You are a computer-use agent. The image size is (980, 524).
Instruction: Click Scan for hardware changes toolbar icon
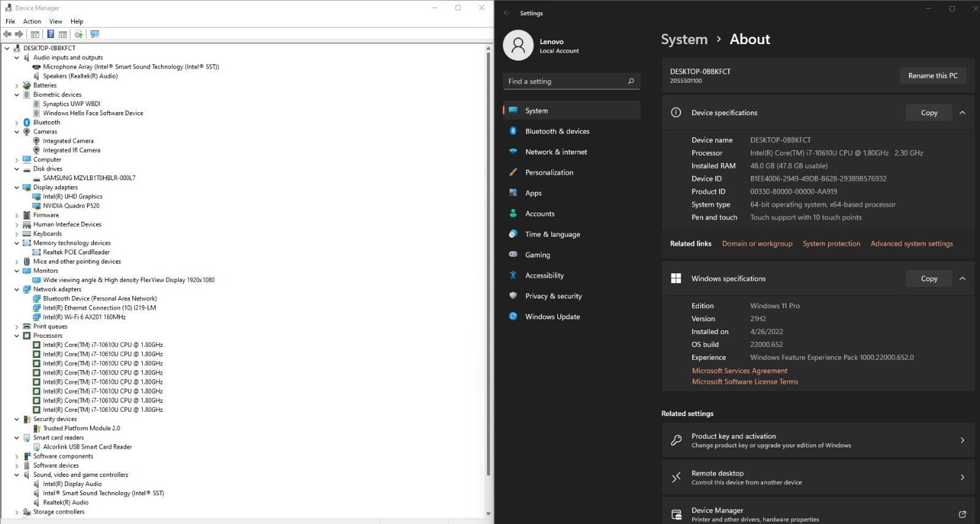point(94,34)
